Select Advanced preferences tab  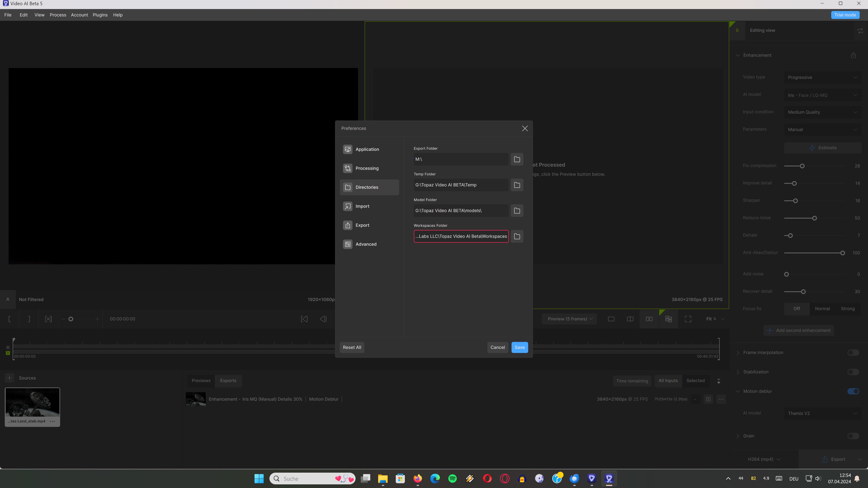point(366,244)
